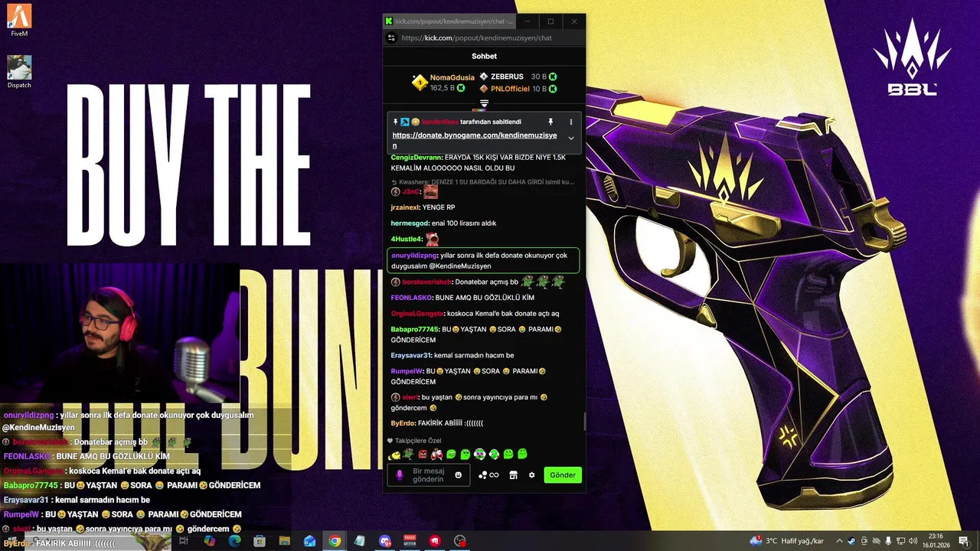Viewport: 980px width, 551px height.
Task: Open FEONLASKO's user card in chat window
Action: coord(411,298)
